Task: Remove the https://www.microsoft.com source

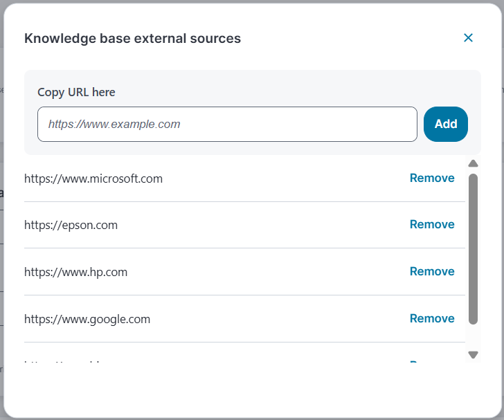Action: [x=432, y=178]
